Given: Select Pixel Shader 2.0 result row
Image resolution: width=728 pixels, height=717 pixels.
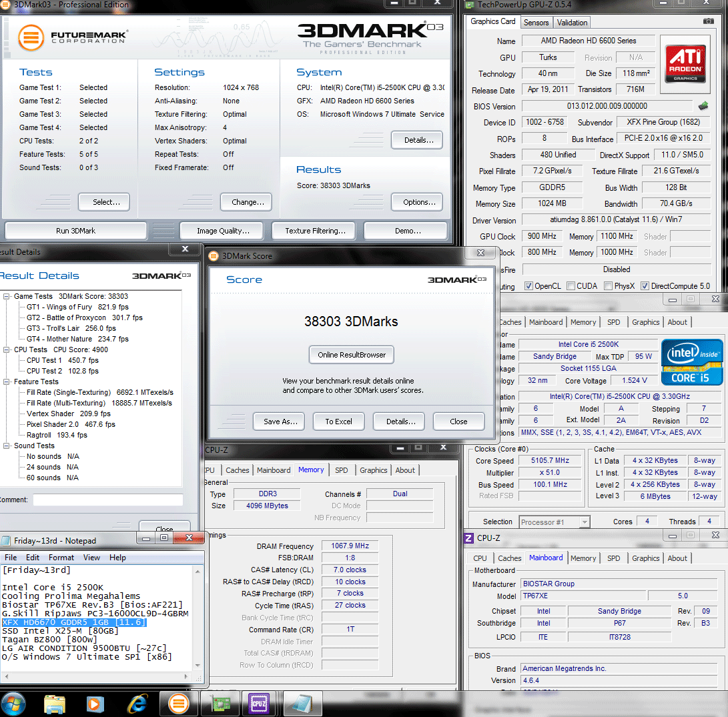Looking at the screenshot, I should [x=71, y=424].
